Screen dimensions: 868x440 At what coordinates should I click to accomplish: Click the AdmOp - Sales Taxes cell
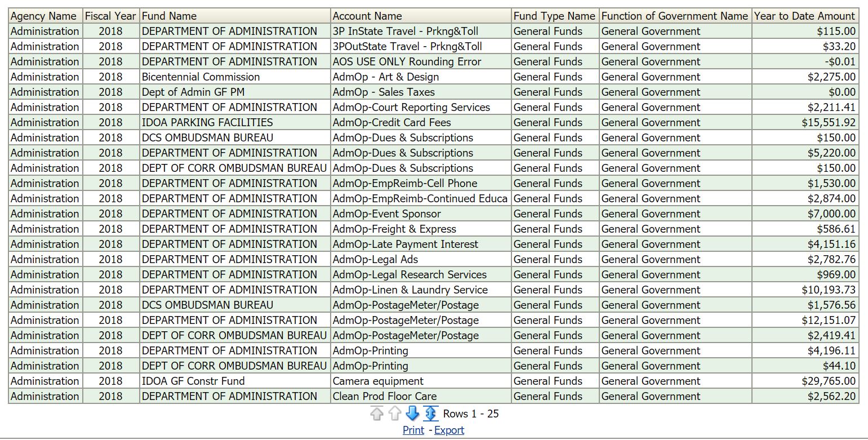(x=421, y=92)
